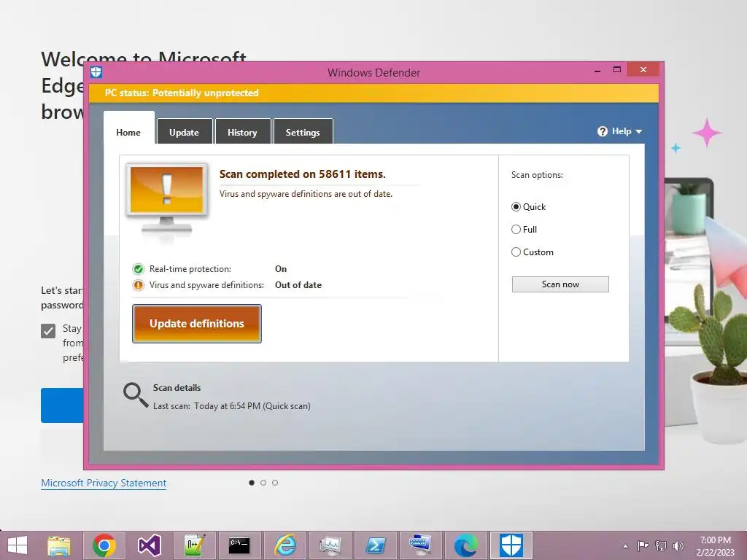Open the network tray icon
Viewport: 747px width, 560px height.
[661, 545]
